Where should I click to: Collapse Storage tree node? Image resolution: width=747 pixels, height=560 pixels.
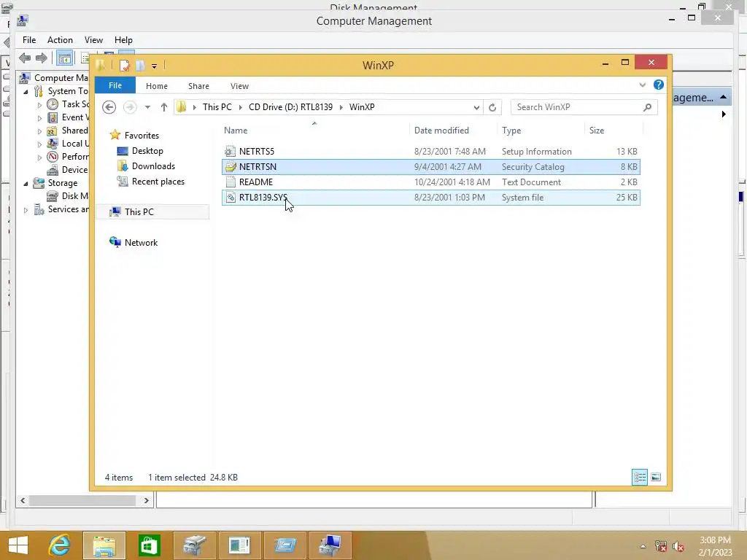pos(26,183)
